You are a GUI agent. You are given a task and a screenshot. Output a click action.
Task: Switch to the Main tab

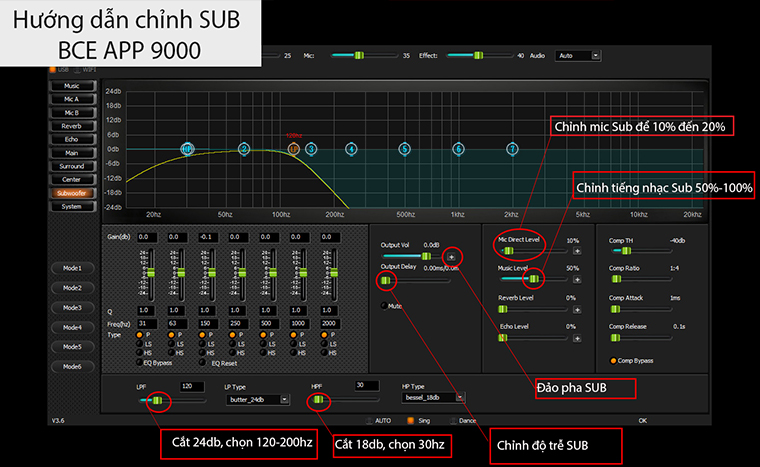click(x=72, y=153)
